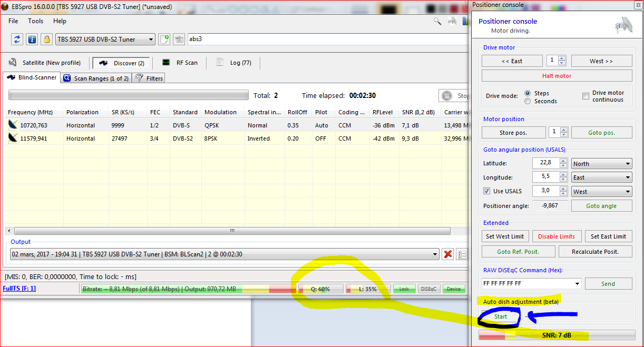Click the blue info icon in toolbar

pyautogui.click(x=32, y=39)
